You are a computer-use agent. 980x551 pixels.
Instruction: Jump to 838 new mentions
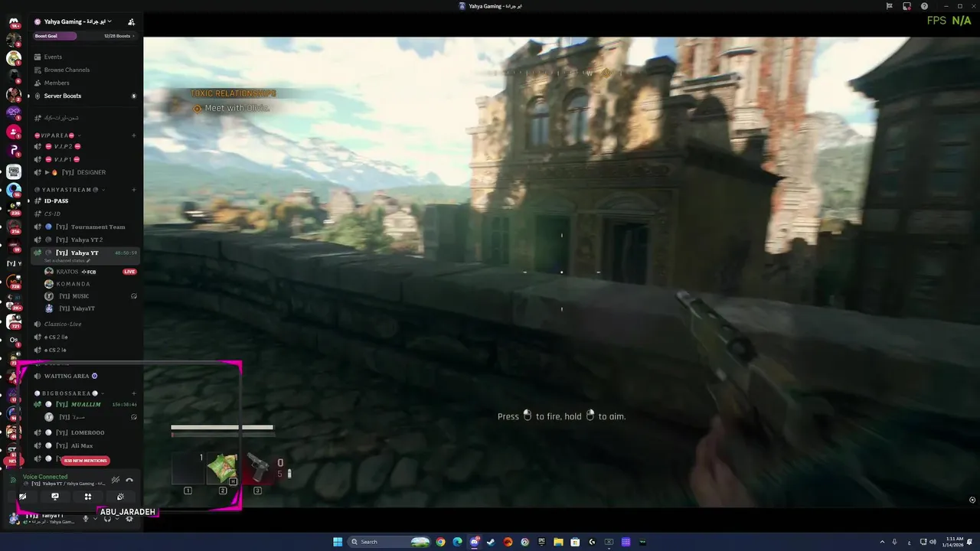(x=86, y=461)
